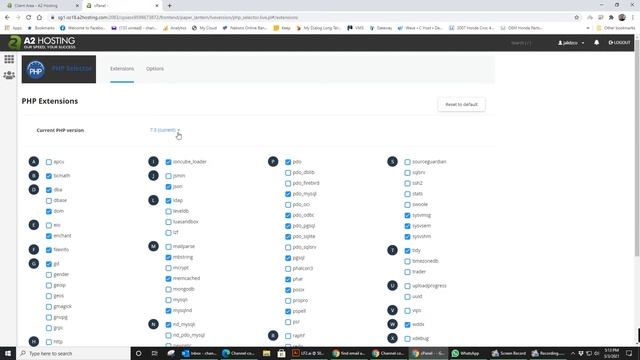Image resolution: width=640 pixels, height=360 pixels.
Task: Enable the mongodb extension checkbox
Action: (169, 289)
